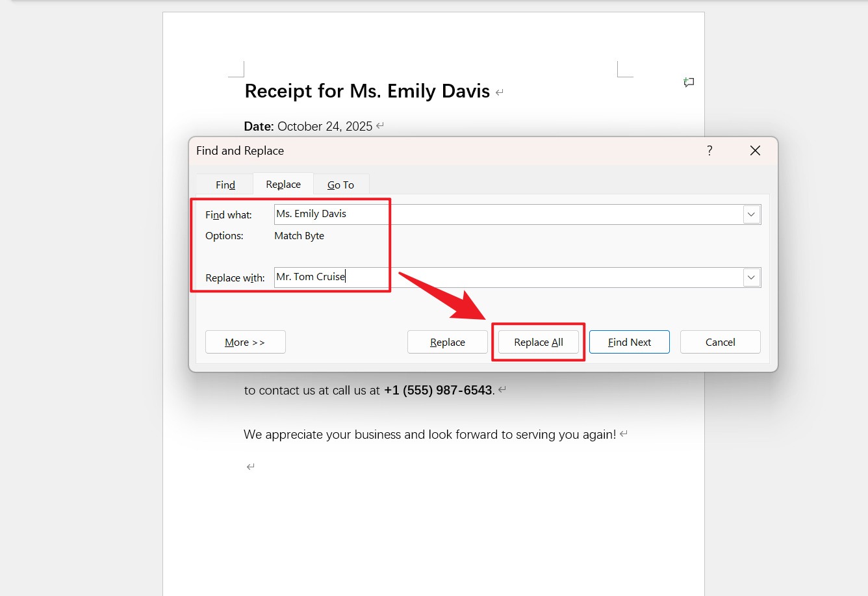868x596 pixels.
Task: Expand more search options with More >>
Action: [245, 342]
